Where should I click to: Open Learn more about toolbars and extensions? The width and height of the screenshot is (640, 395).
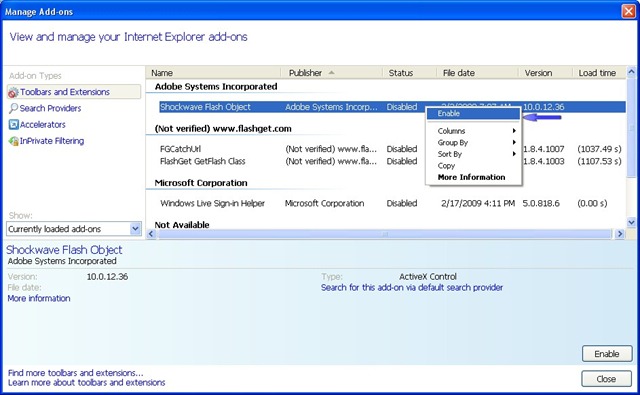(87, 383)
